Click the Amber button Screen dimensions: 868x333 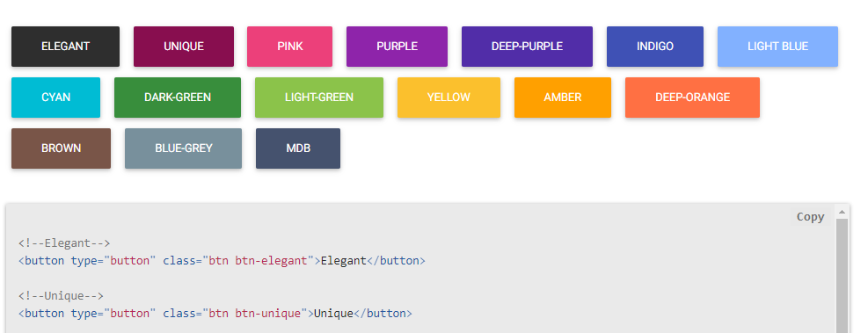coord(563,98)
